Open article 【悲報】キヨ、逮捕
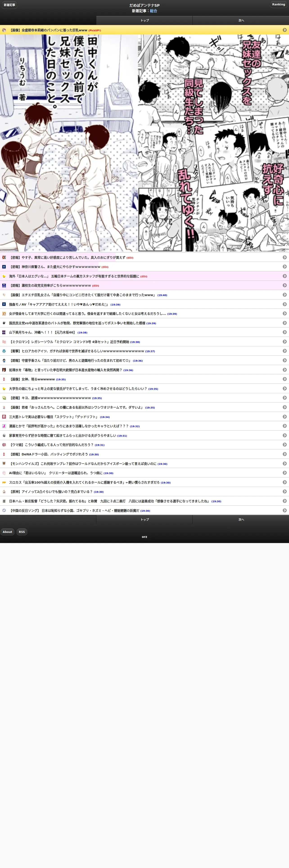Screen dimensions: 289x868 (144, 398)
